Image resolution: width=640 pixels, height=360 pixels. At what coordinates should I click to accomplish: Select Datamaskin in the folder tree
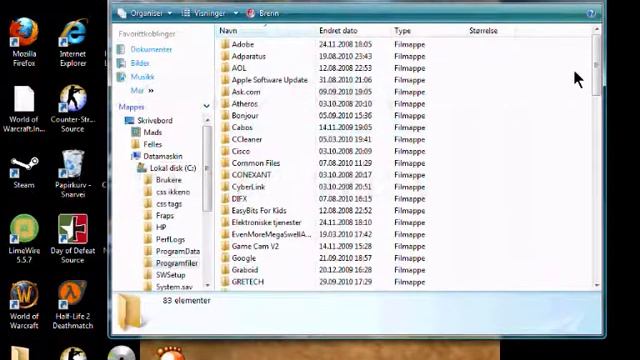pyautogui.click(x=163, y=156)
